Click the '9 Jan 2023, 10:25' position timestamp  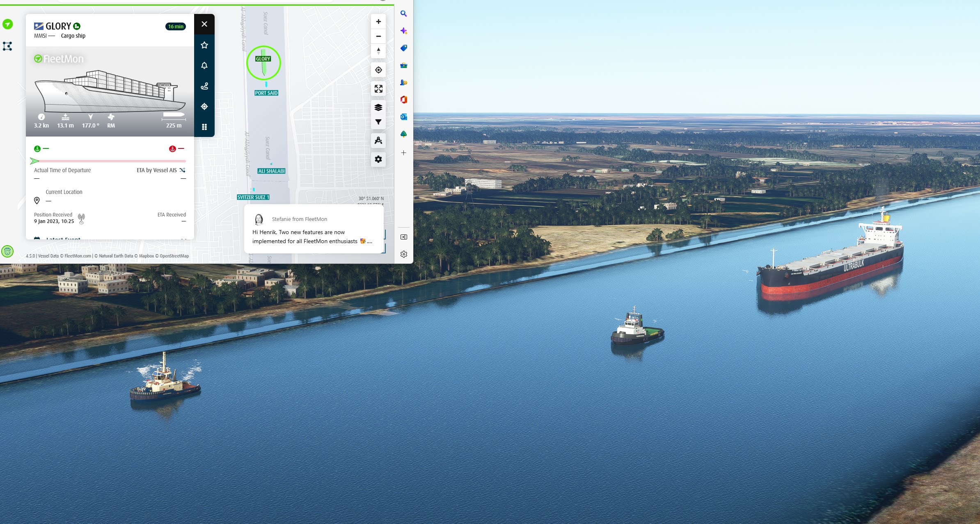pyautogui.click(x=54, y=221)
